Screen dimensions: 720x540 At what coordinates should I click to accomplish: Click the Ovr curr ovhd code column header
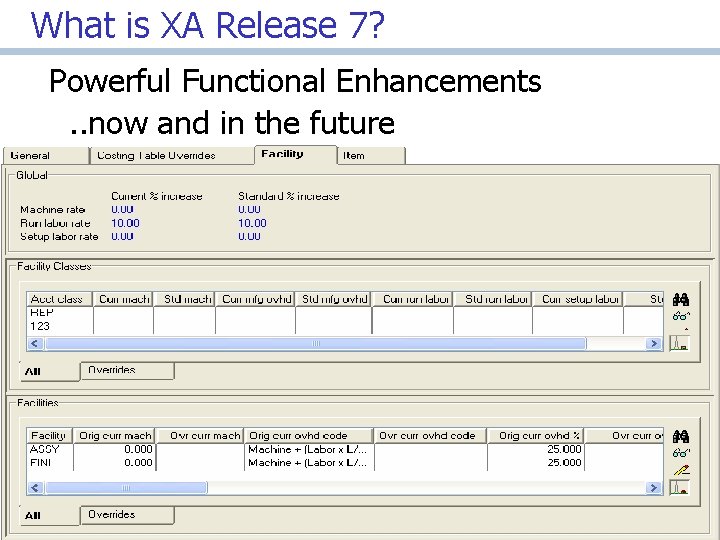pyautogui.click(x=430, y=435)
